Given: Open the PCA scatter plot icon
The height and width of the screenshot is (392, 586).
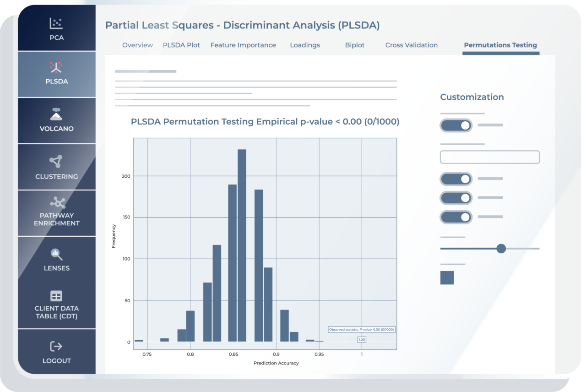Looking at the screenshot, I should pos(56,23).
